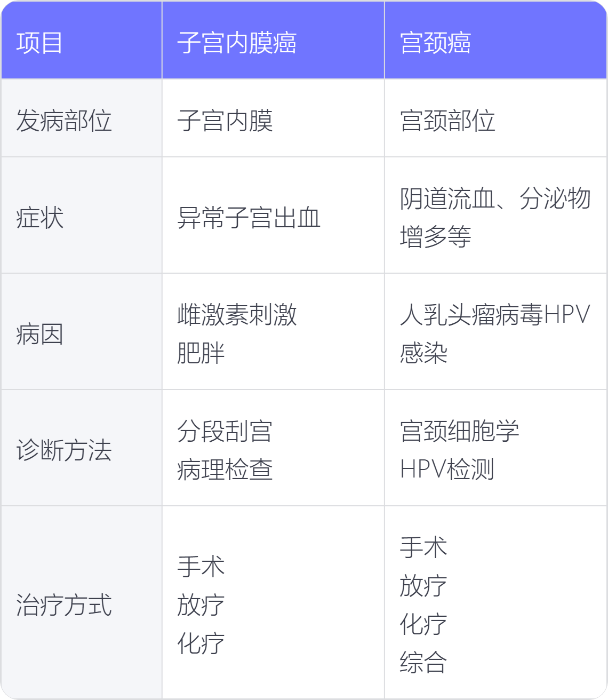Select the 治疗方式 row label
Screen dimensions: 608x700
[x=81, y=603]
